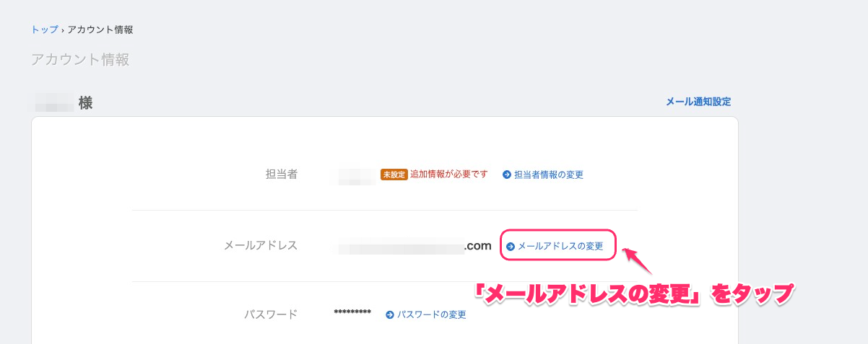Viewport: 868px width, 344px height.
Task: Click the arrow icon beside パスワードの変更
Action: click(x=390, y=314)
